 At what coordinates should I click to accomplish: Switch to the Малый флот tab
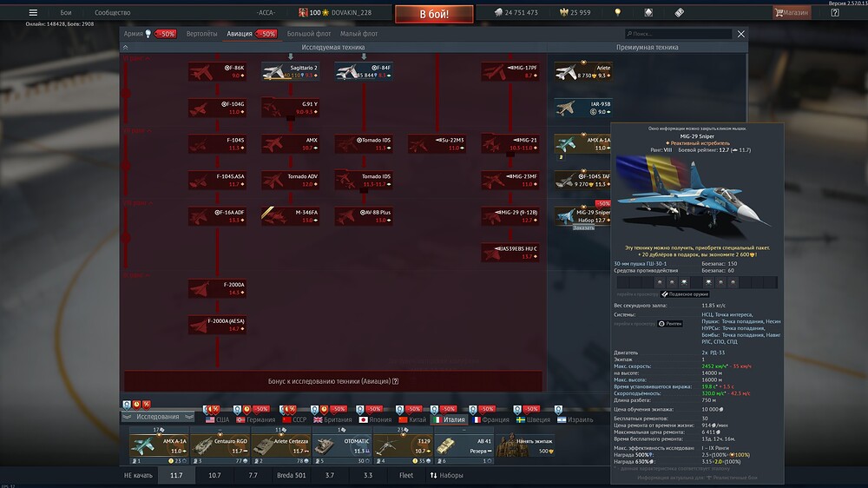[x=358, y=34]
